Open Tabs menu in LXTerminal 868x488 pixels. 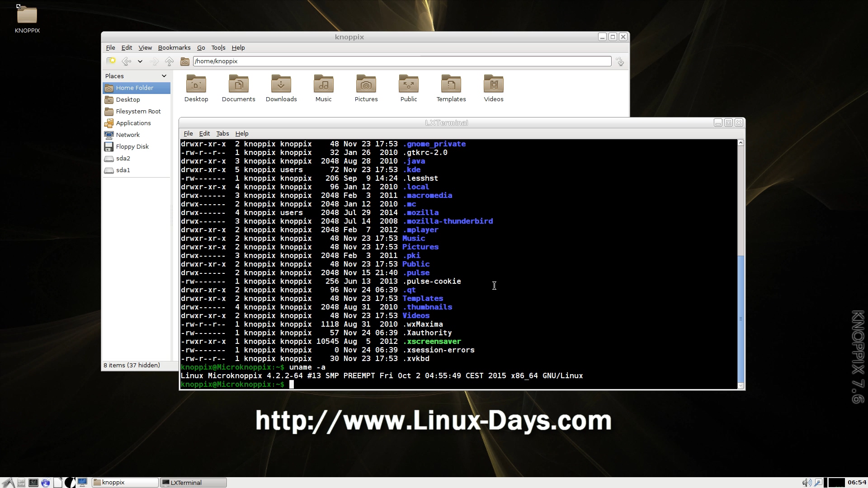click(222, 133)
